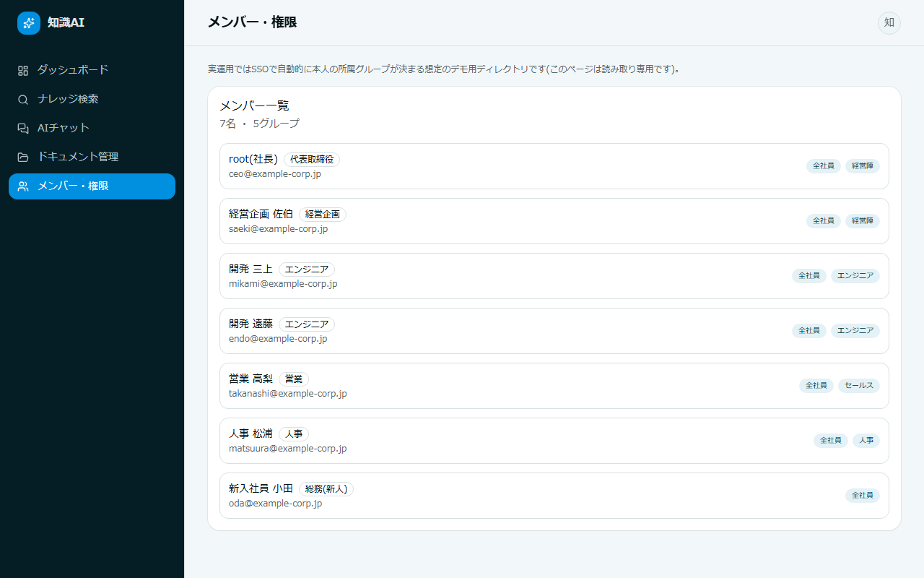Click 全社員 tag on 小田 row
The height and width of the screenshot is (578, 924).
[863, 496]
